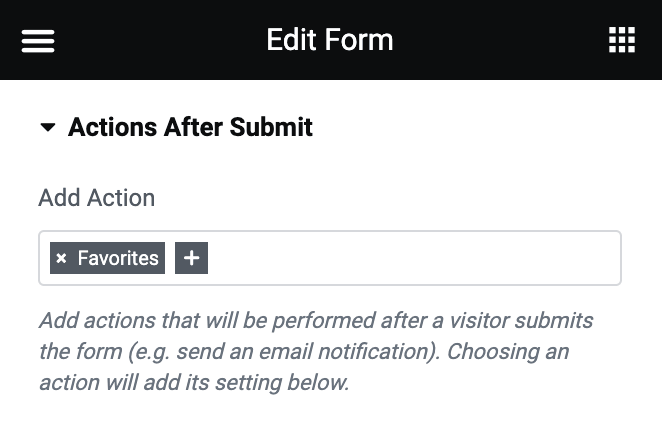Click the italic help description text

(x=317, y=352)
